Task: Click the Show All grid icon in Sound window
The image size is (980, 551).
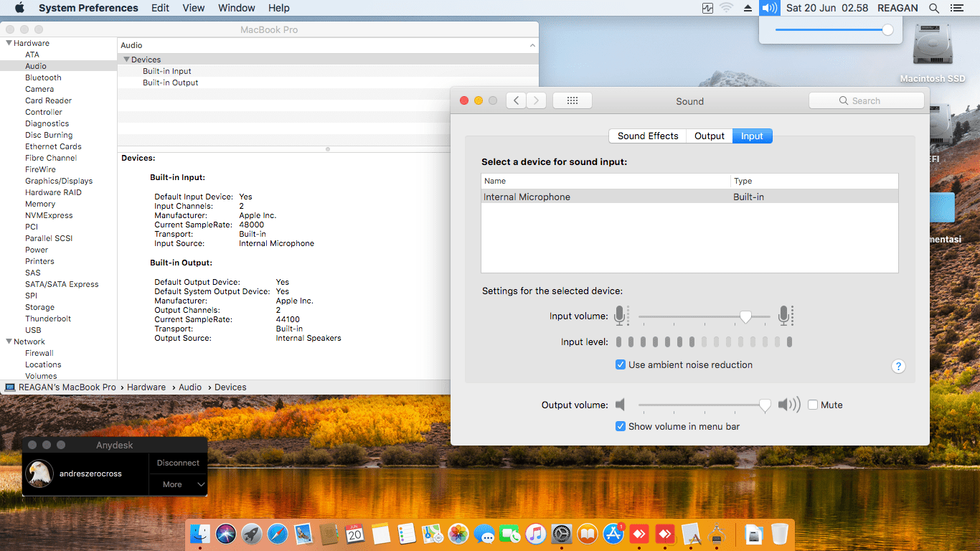Action: point(572,101)
